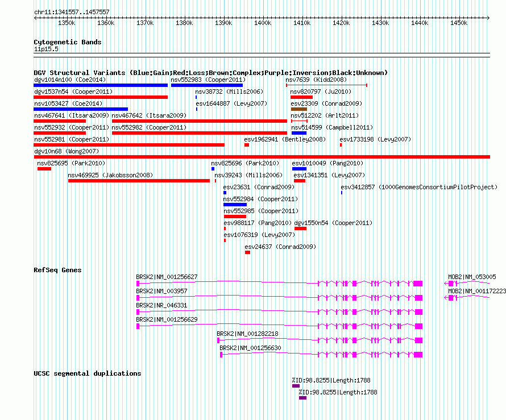Open transcript MOB2|NM_001172223

click(477, 291)
